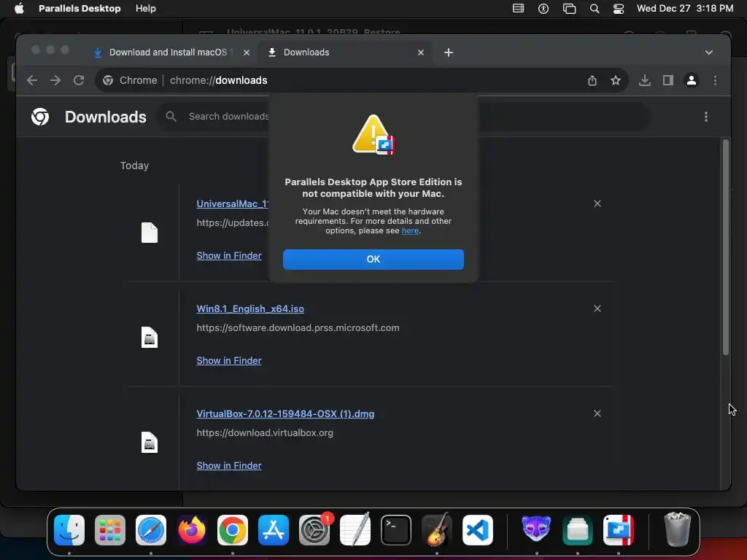Open the 'here' link in the dialog
The image size is (747, 560).
click(410, 230)
